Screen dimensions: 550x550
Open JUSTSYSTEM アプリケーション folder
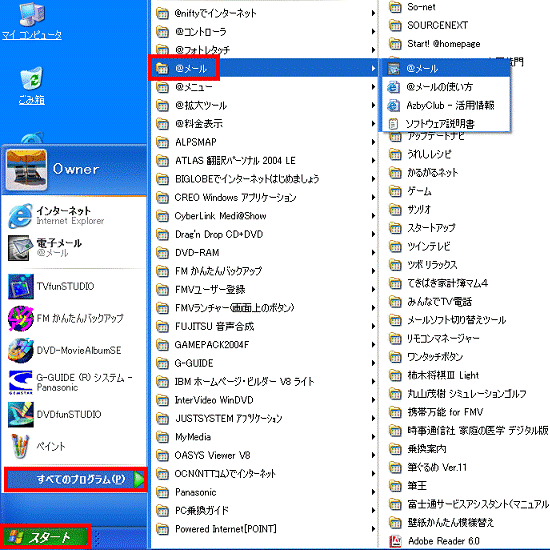pyautogui.click(x=265, y=418)
